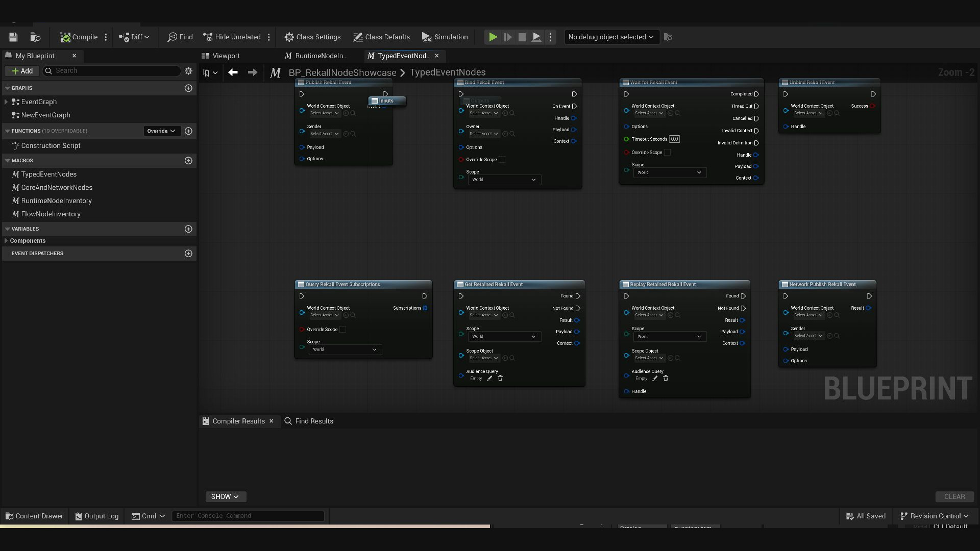The width and height of the screenshot is (980, 551).
Task: Switch to the Viewport tab
Action: 220,56
